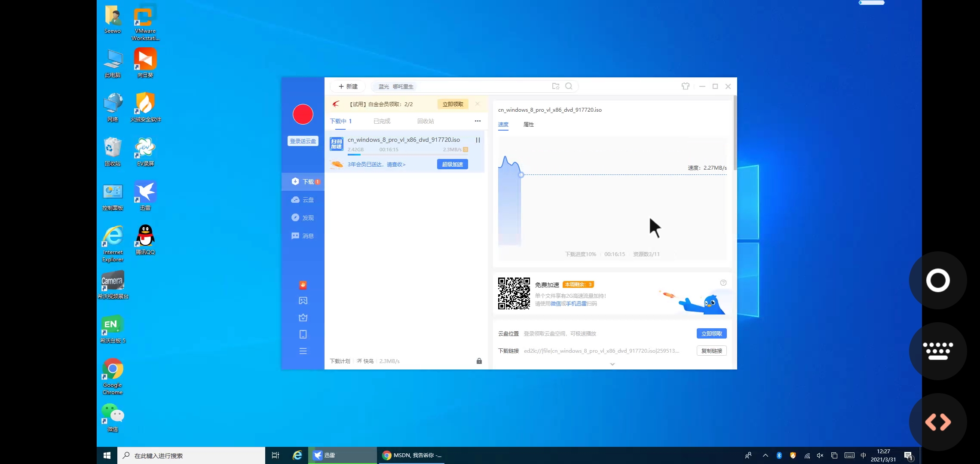Open the Google Chrome desktop icon
This screenshot has width=980, height=464.
113,376
